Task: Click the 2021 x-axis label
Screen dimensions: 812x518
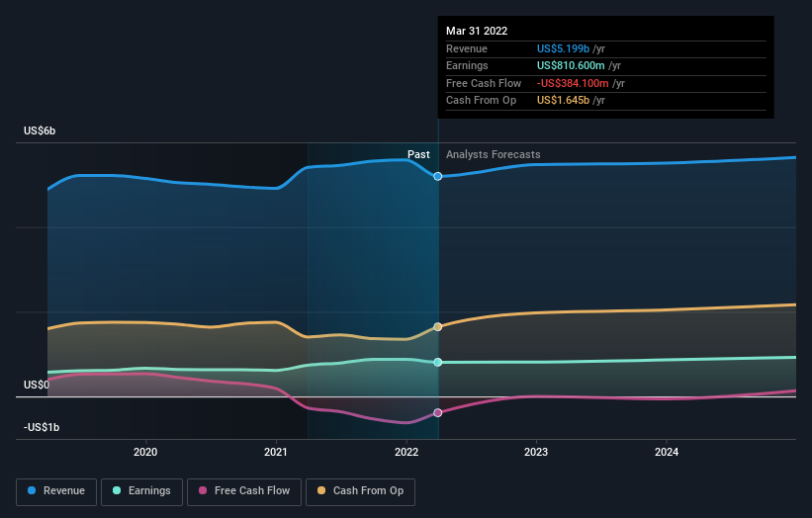Action: [276, 453]
